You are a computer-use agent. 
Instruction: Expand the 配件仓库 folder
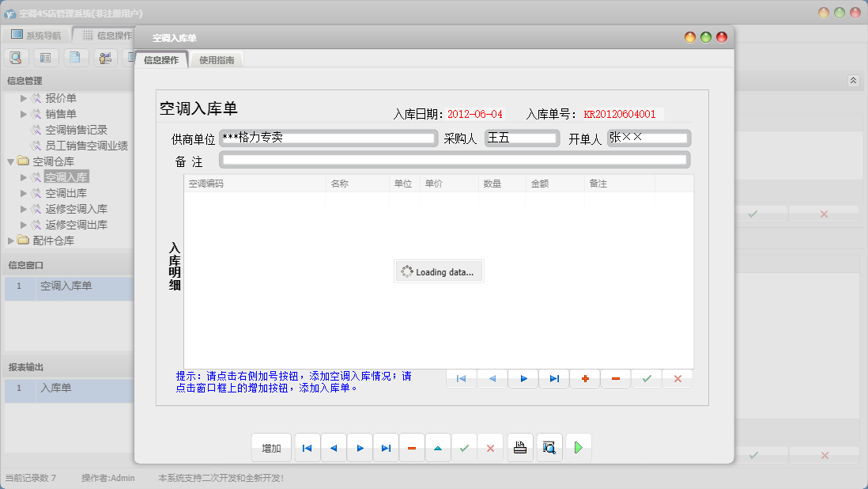tap(11, 241)
